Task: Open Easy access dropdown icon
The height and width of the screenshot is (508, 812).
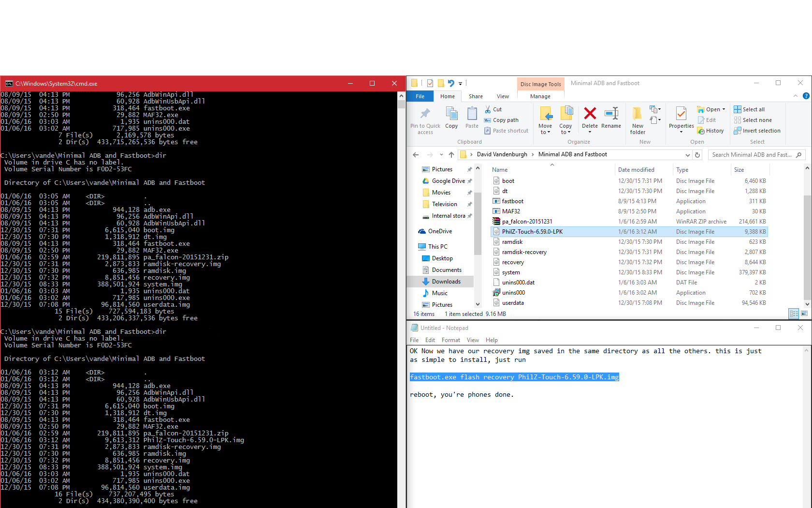Action: 655,120
